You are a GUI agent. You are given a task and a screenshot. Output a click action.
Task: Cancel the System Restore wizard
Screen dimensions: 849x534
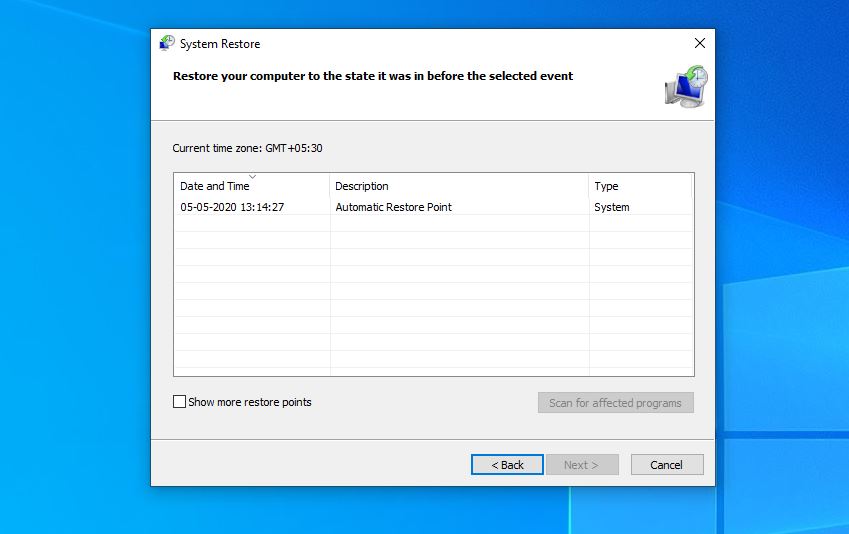point(667,465)
